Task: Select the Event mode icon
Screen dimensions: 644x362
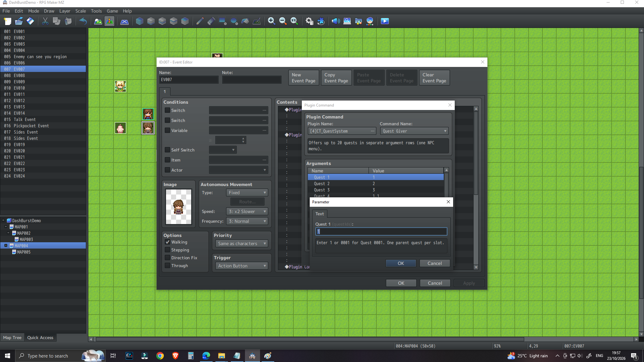Action: click(x=109, y=21)
